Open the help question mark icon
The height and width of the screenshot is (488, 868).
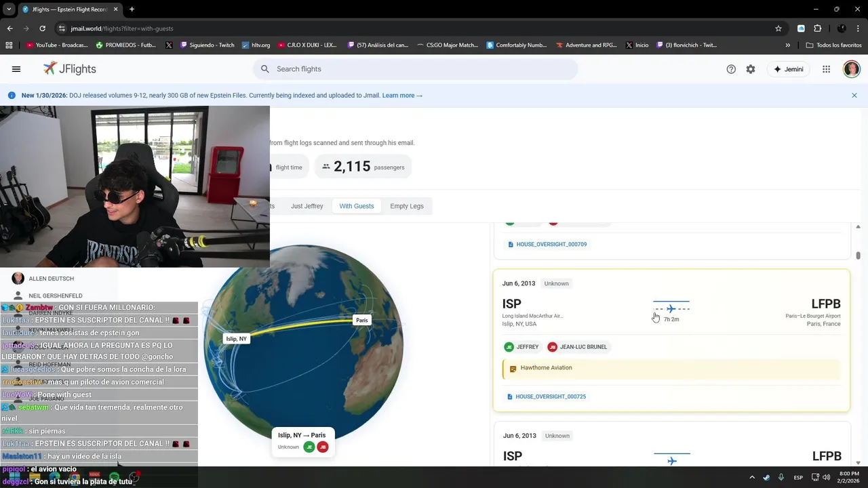coord(731,69)
